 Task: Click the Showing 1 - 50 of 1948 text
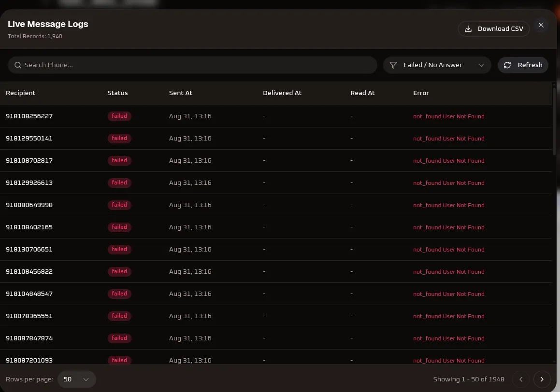469,379
